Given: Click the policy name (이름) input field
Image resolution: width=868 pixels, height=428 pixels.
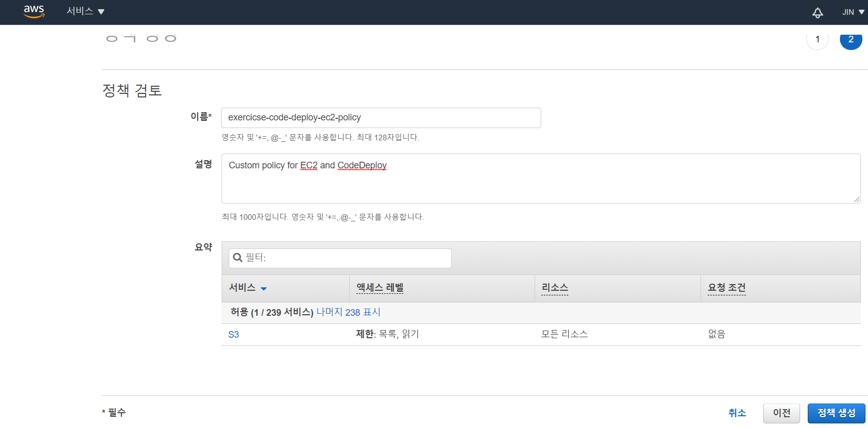Looking at the screenshot, I should [380, 118].
